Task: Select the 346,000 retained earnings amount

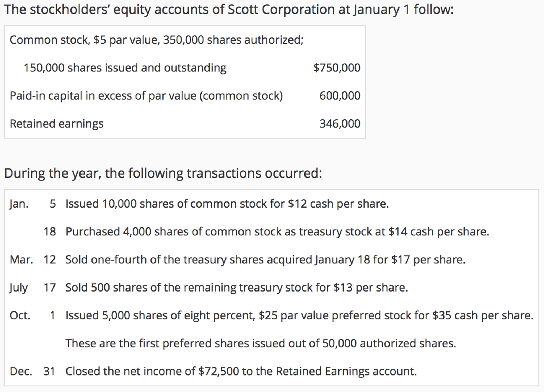Action: point(340,124)
